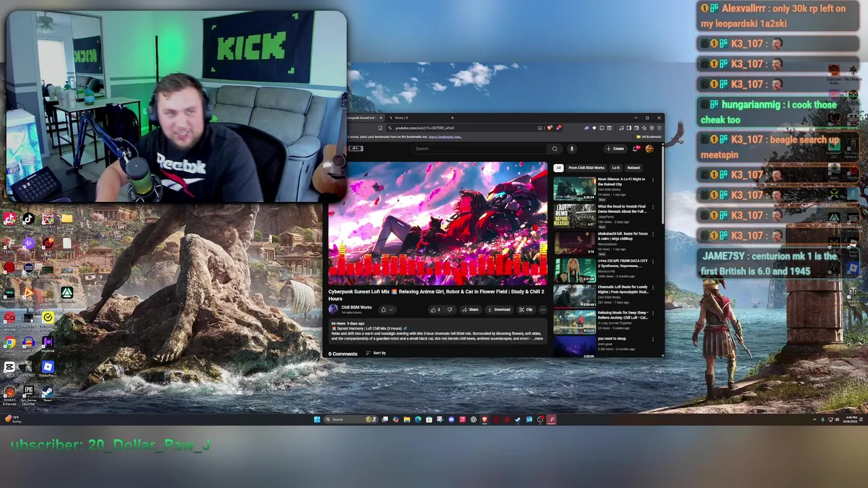Open Microsoft Edge from the taskbar
The width and height of the screenshot is (868, 488).
point(418,420)
